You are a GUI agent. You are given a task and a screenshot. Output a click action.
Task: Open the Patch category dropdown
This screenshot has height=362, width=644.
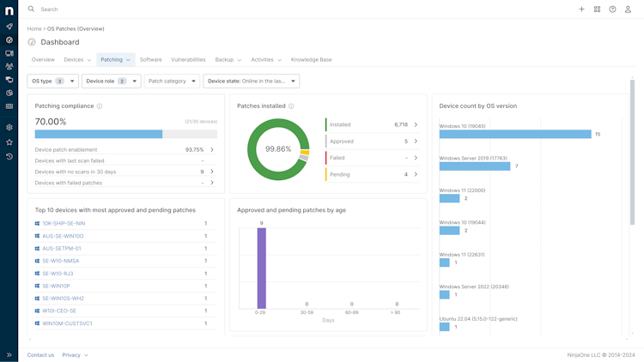tap(172, 81)
